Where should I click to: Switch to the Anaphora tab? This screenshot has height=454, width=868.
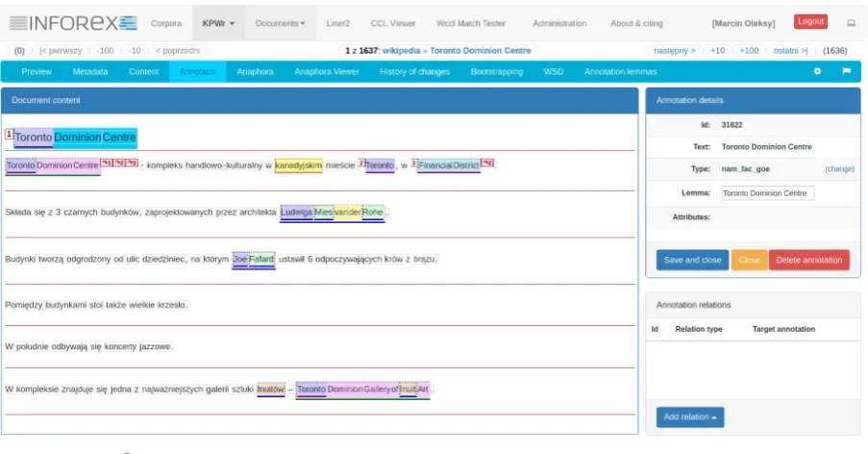(x=255, y=71)
